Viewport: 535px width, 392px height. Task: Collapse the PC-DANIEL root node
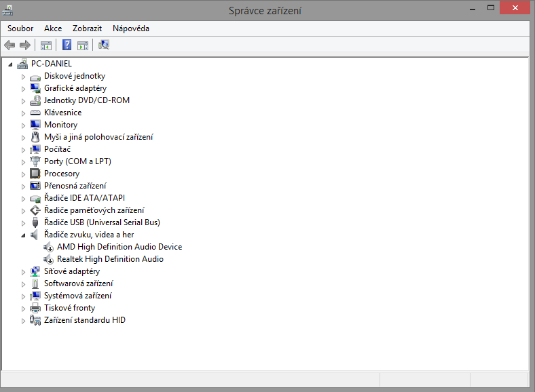click(x=10, y=64)
